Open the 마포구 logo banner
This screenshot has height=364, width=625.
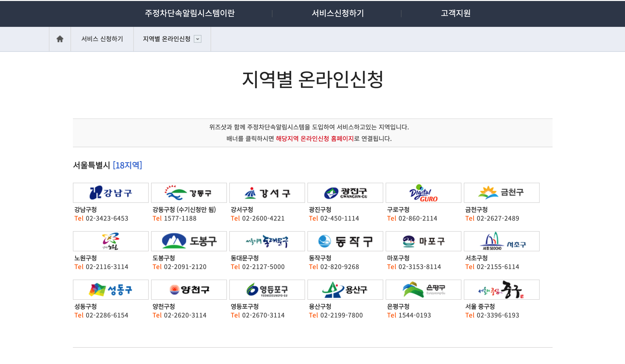tap(423, 241)
